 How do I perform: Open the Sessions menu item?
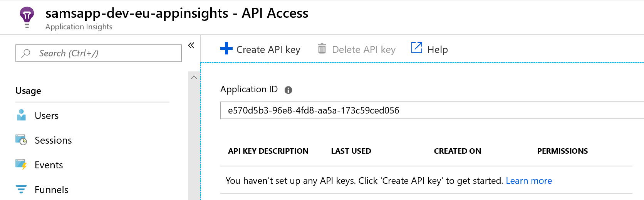point(53,140)
